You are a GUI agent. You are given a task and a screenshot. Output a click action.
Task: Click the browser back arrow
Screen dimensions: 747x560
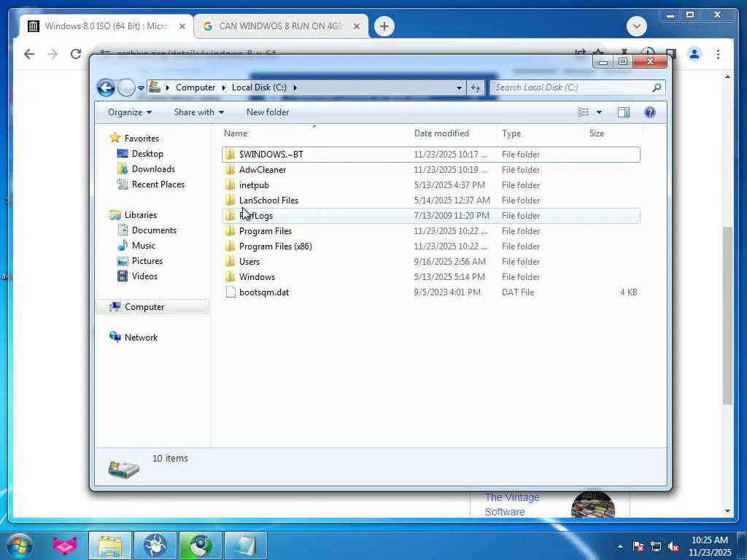click(29, 54)
